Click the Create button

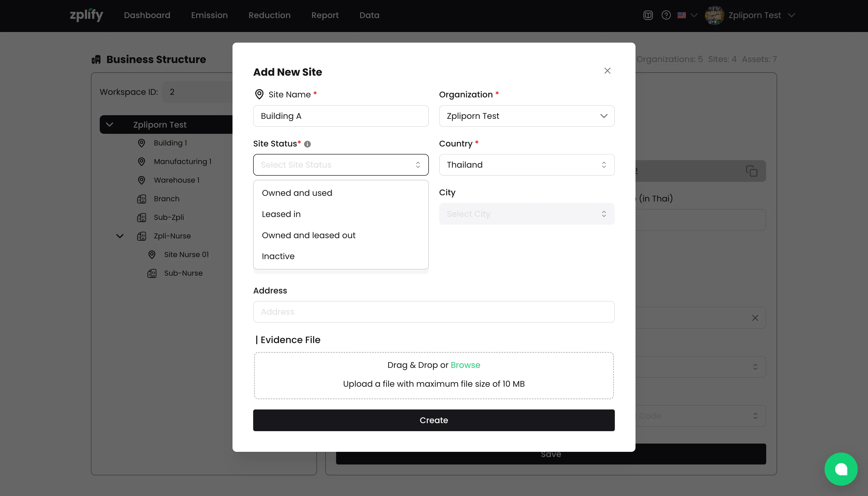433,420
